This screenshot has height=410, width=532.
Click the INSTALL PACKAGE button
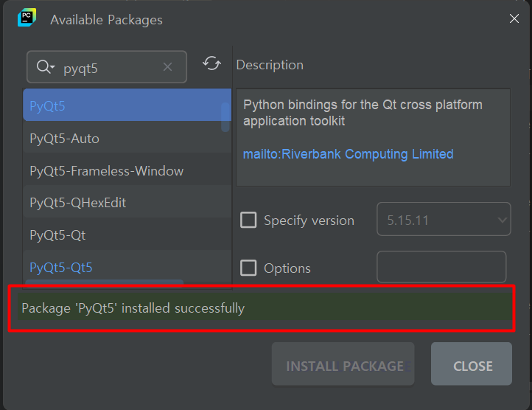pyautogui.click(x=343, y=364)
